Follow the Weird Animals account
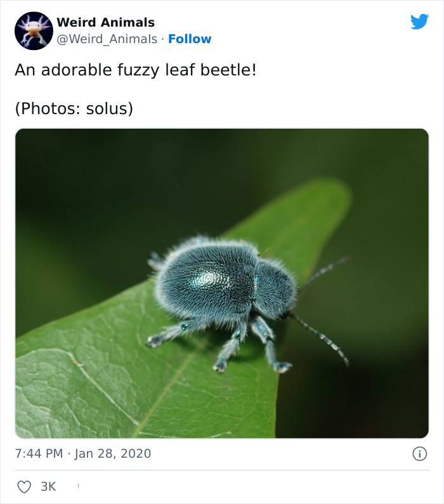 point(190,39)
